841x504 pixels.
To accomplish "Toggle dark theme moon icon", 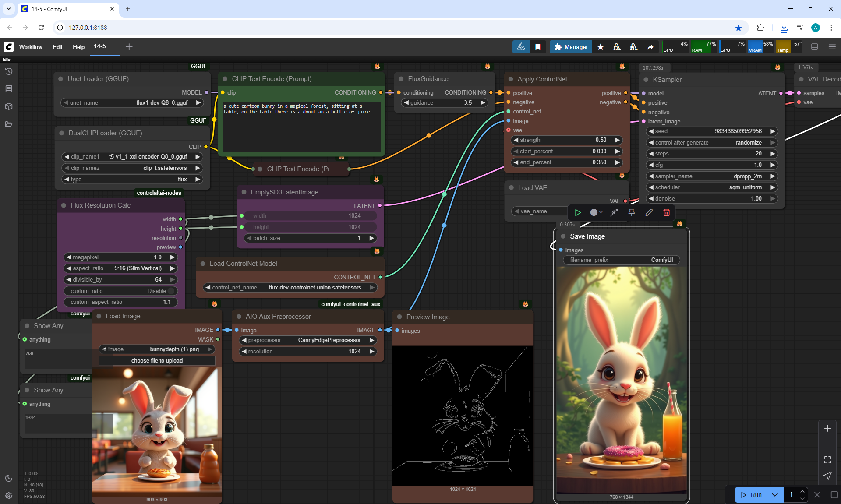I will coord(9,478).
